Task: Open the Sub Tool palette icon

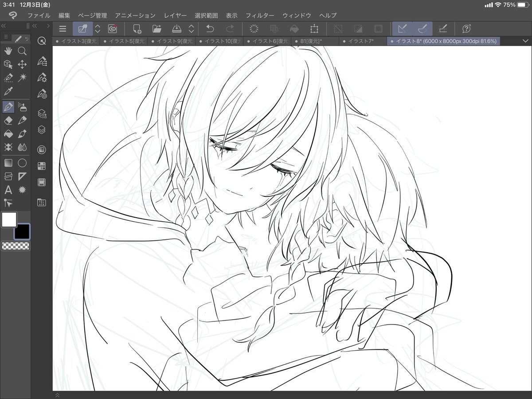Action: tap(42, 60)
